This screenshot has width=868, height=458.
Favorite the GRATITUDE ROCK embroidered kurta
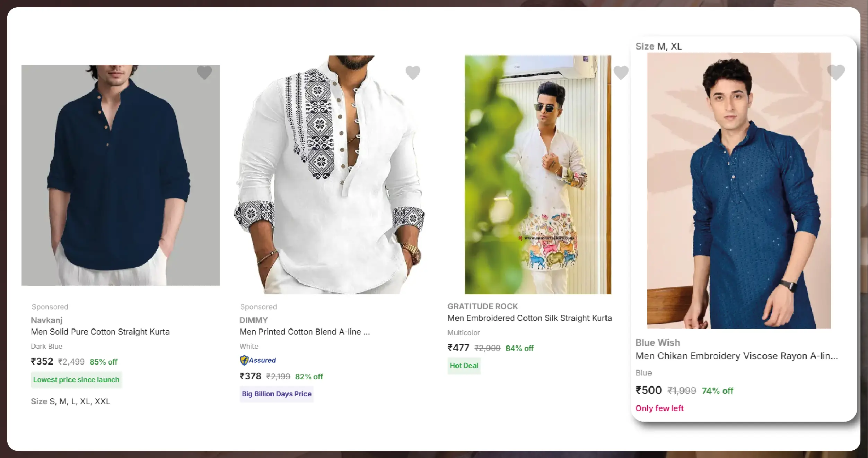[621, 72]
